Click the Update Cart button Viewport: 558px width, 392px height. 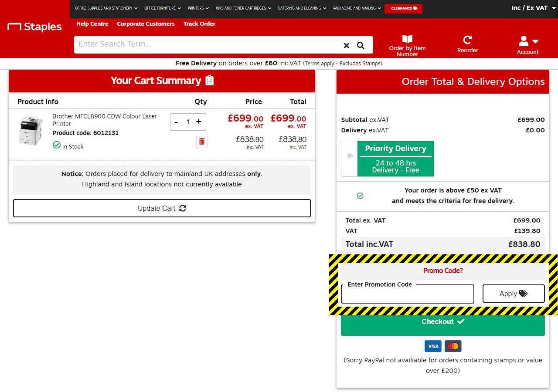coord(162,208)
